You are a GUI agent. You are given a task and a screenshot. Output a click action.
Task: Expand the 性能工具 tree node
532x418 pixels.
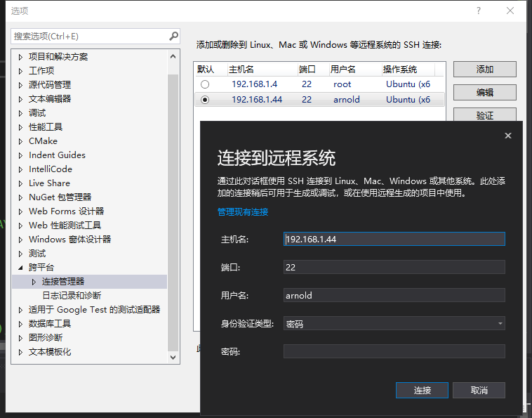[20, 127]
